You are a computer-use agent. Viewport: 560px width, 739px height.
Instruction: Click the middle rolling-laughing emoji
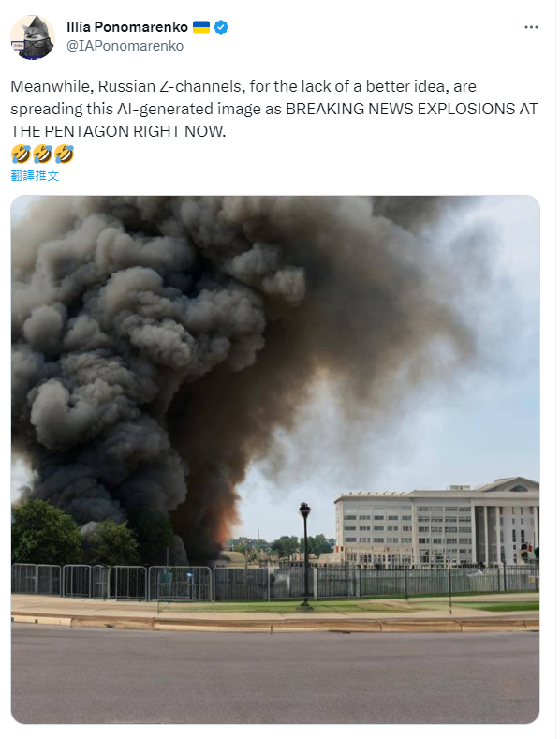pos(42,155)
